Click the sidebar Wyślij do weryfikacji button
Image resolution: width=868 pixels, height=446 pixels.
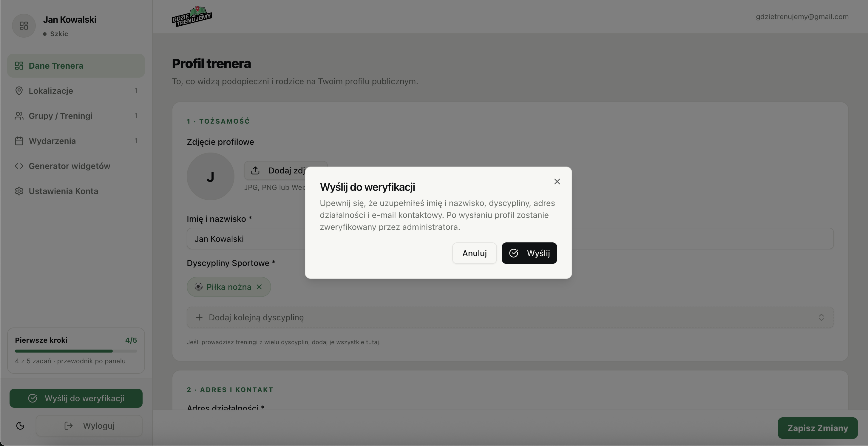(x=76, y=399)
